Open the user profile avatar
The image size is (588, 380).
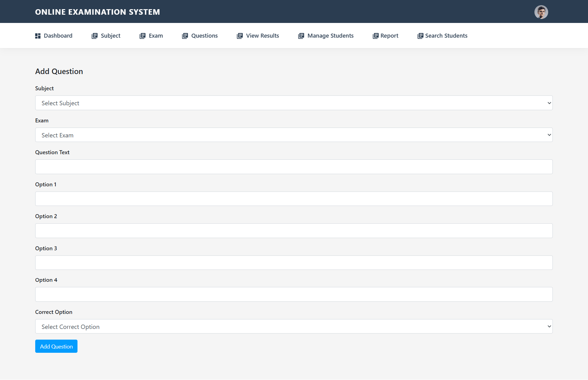pyautogui.click(x=541, y=12)
